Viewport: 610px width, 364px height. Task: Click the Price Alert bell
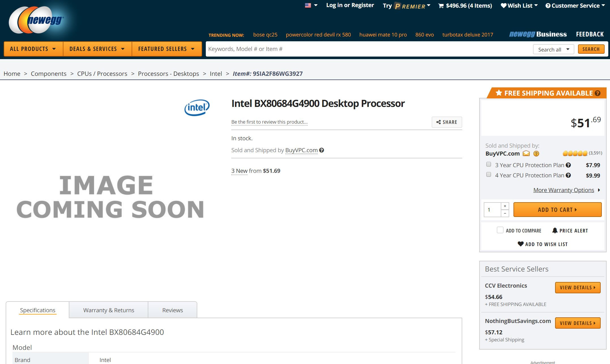point(555,231)
